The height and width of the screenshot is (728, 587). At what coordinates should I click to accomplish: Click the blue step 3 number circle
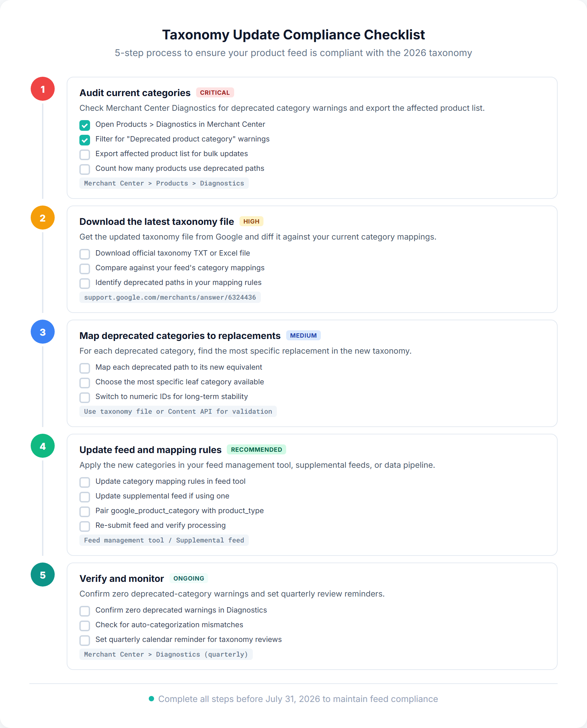(x=43, y=332)
